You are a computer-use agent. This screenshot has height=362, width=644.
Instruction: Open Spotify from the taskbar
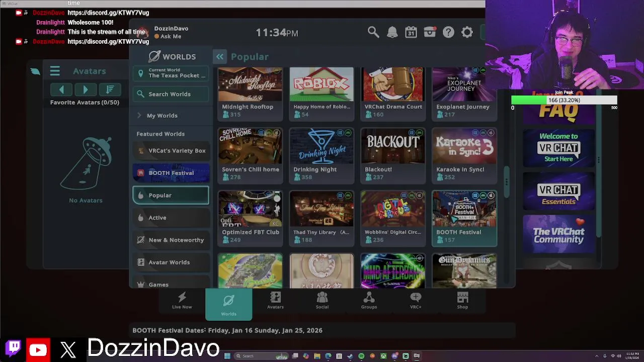pyautogui.click(x=361, y=356)
